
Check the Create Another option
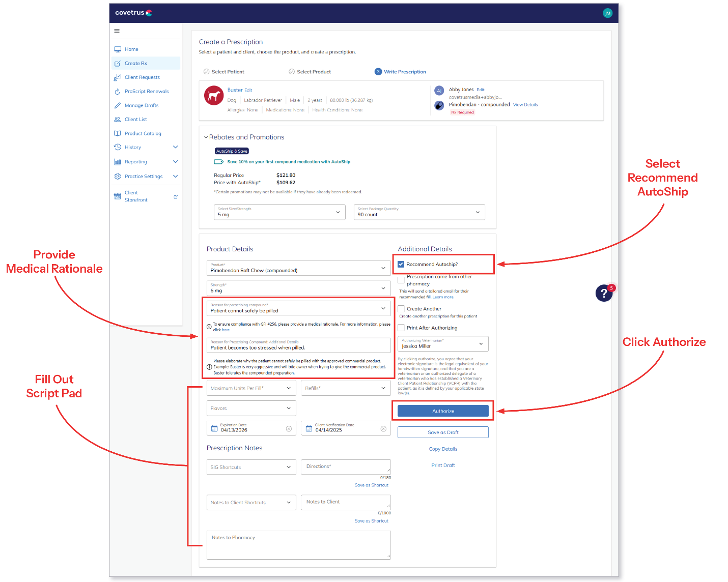click(x=401, y=308)
